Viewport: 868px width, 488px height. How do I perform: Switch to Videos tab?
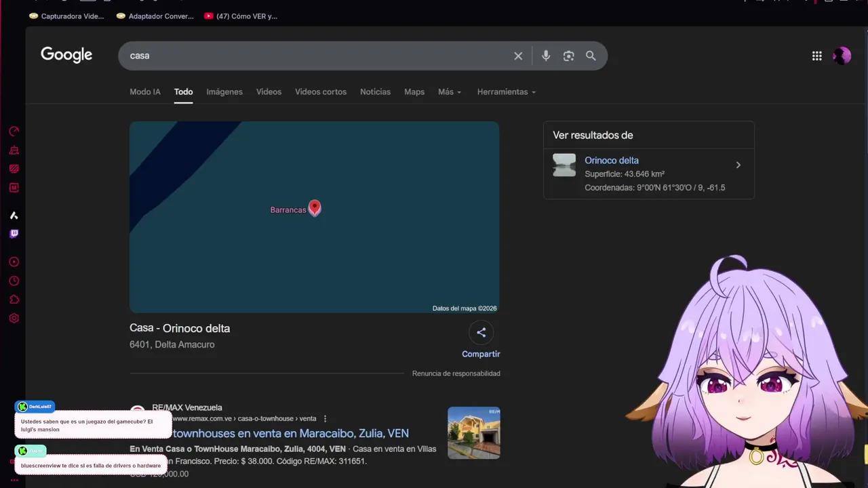coord(269,92)
